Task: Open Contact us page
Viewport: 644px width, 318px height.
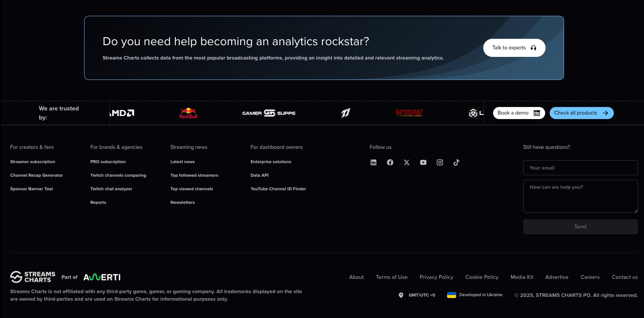Action: (625, 277)
